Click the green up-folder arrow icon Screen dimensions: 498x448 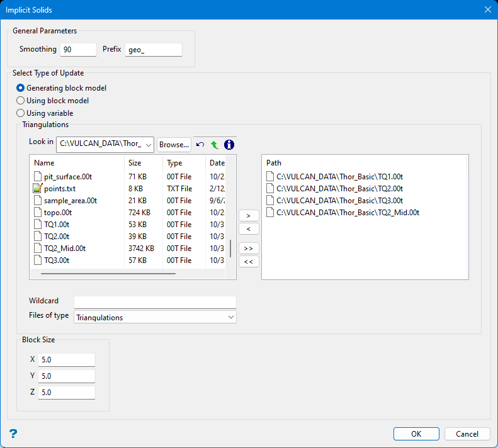pos(214,145)
